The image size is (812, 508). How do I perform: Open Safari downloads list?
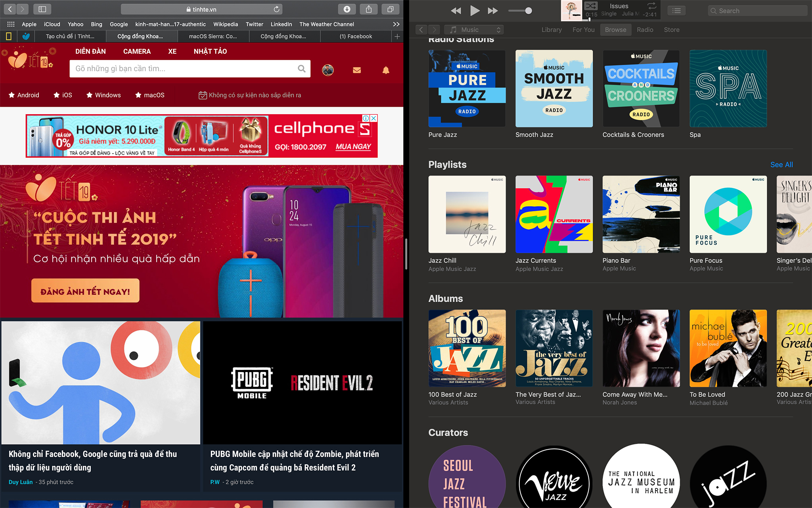tap(347, 9)
